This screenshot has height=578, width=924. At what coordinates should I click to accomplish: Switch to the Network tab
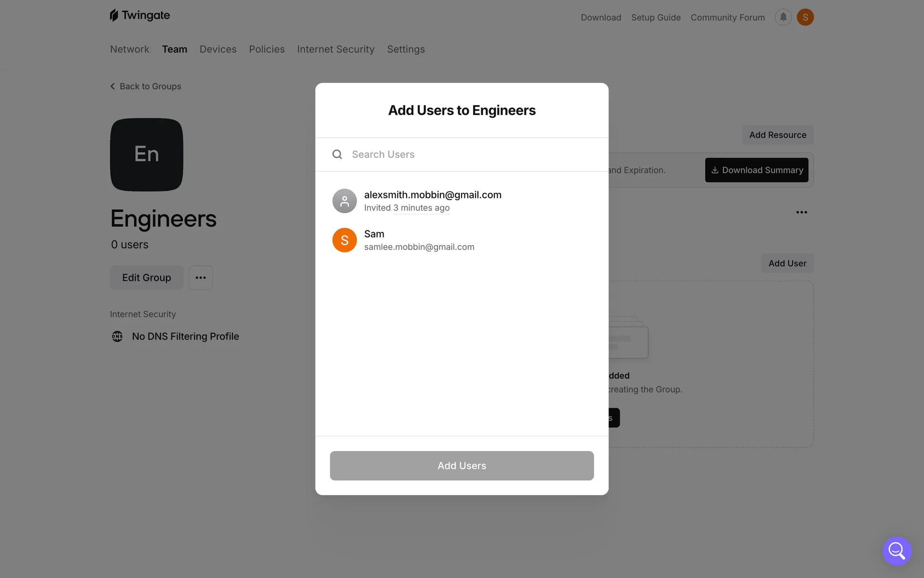(129, 49)
